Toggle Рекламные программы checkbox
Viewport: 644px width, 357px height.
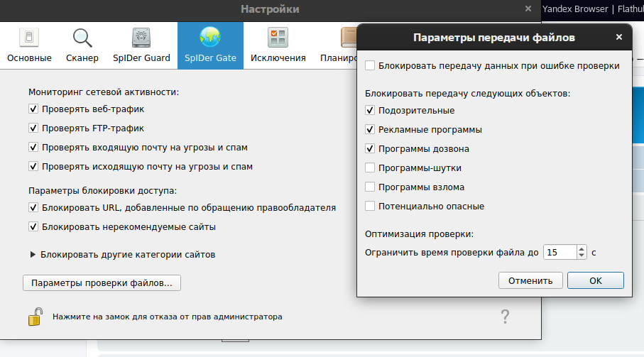pos(370,130)
